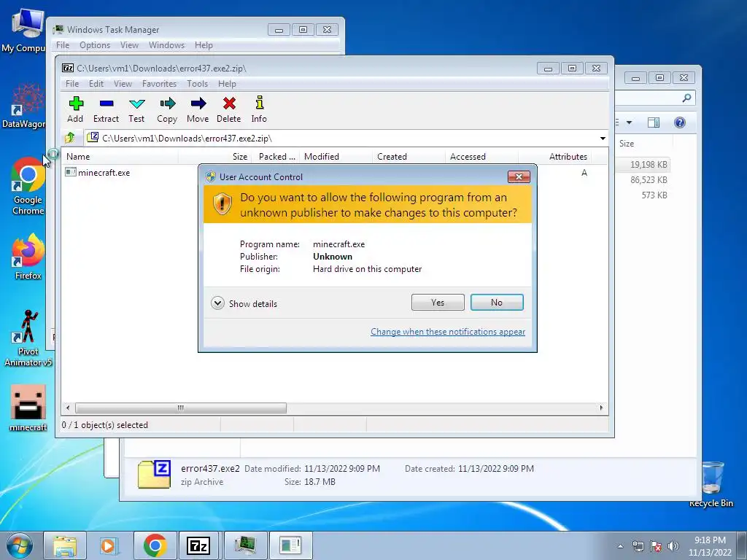
Task: Open the Recycle Bin
Action: pyautogui.click(x=711, y=484)
